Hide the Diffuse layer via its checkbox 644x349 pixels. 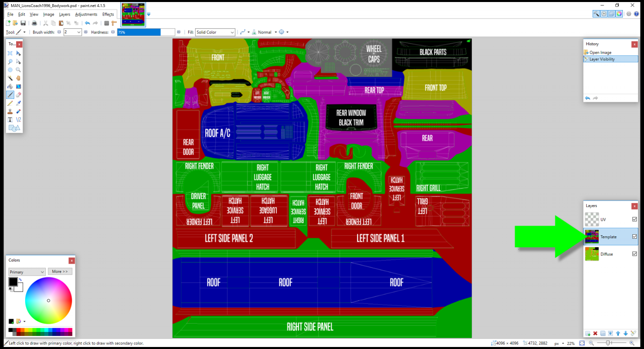(634, 254)
